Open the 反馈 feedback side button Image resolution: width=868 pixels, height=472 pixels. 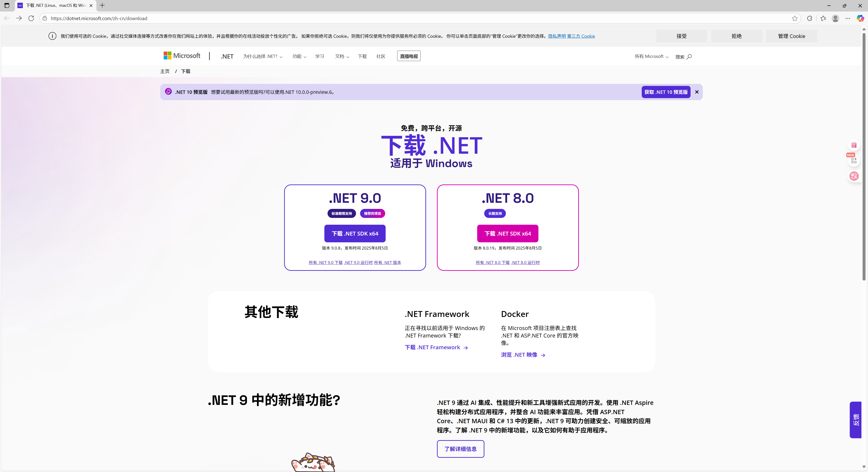856,420
